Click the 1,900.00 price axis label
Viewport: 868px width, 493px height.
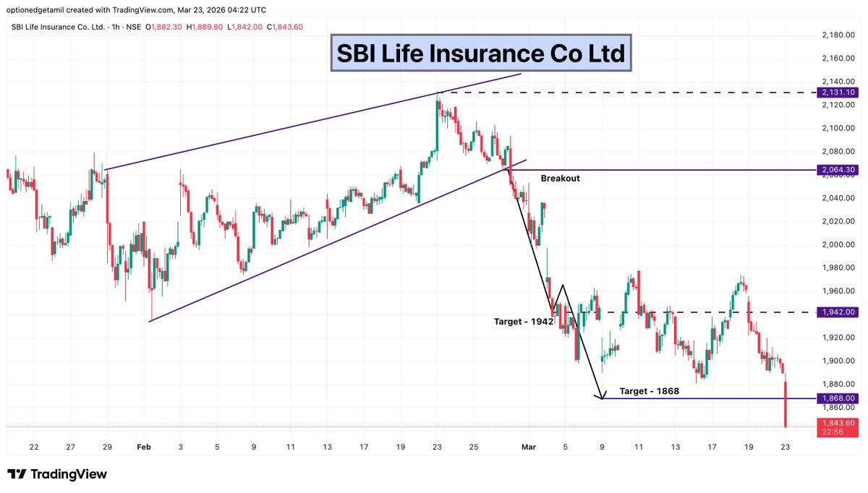(x=839, y=361)
